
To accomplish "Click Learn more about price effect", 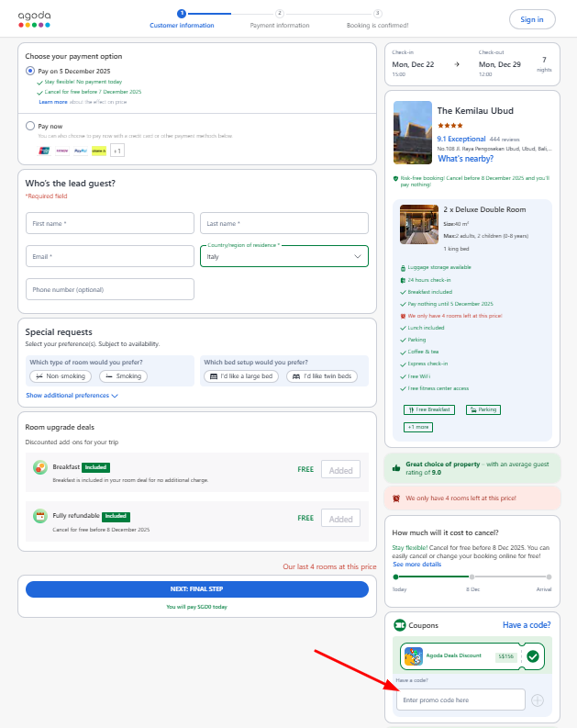I will pos(53,102).
